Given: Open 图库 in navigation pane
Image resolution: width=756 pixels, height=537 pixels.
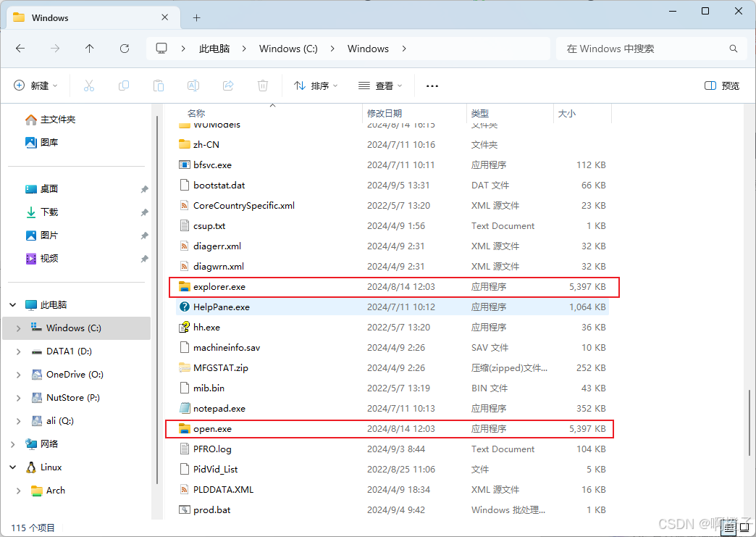Looking at the screenshot, I should click(41, 142).
